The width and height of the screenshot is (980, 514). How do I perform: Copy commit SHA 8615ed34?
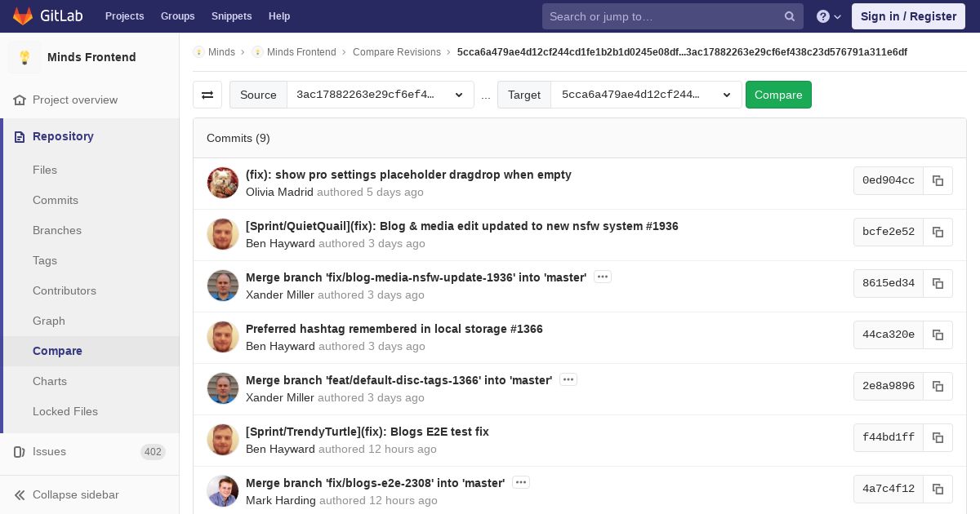tap(938, 284)
